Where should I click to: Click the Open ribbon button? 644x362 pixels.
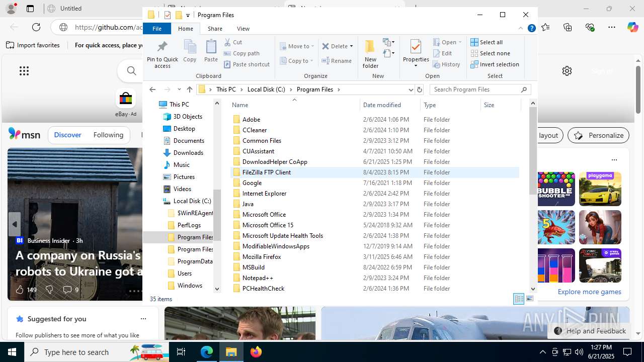[447, 42]
